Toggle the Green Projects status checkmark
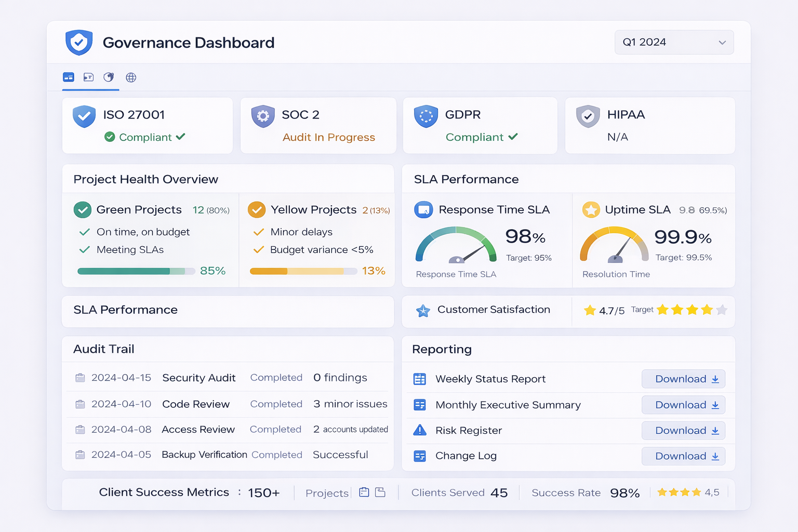798x532 pixels. pyautogui.click(x=83, y=209)
